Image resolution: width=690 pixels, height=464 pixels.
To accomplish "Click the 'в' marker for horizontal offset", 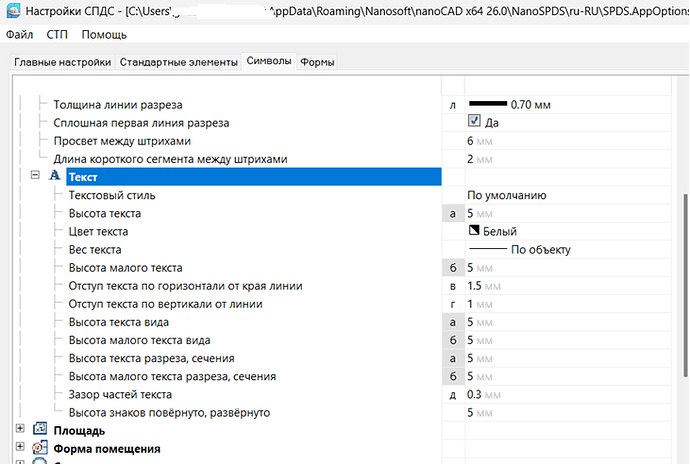I will point(453,286).
